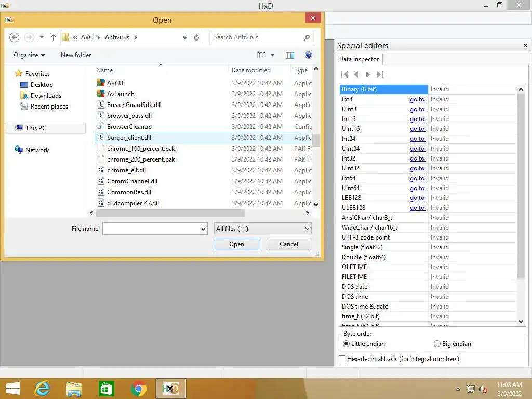Go to next byte in Data inspector
This screenshot has height=399, width=532.
(368, 74)
